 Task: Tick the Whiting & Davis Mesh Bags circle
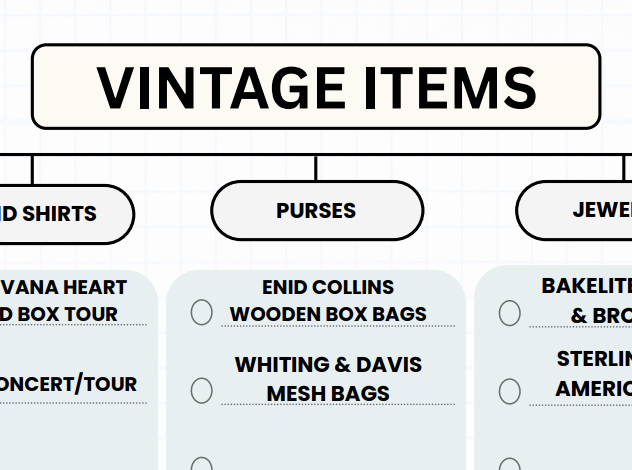(201, 390)
